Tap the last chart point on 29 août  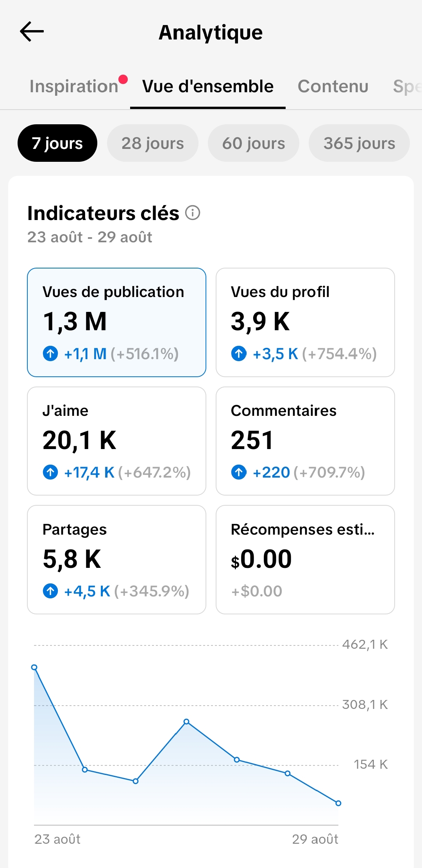pos(338,803)
